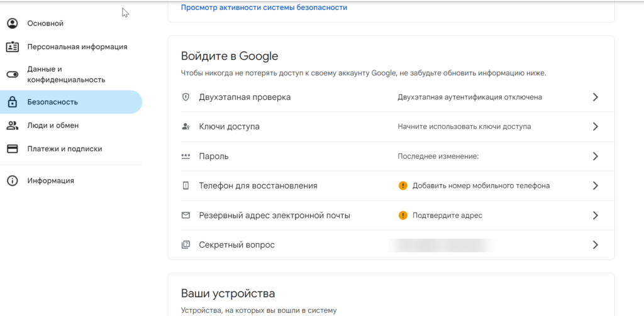This screenshot has height=316, width=644.
Task: Click 'Двухэтапная аутентификация отключена' status text
Action: pyautogui.click(x=470, y=97)
